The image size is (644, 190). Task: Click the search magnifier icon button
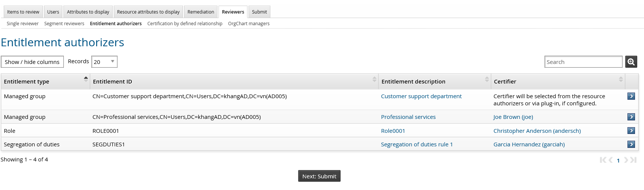[631, 62]
